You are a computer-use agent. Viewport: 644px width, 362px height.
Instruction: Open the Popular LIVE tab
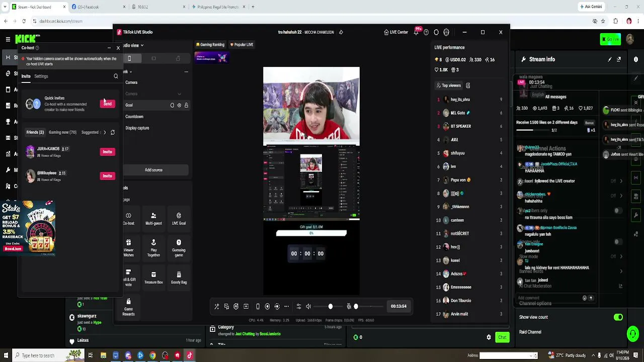tap(242, 45)
